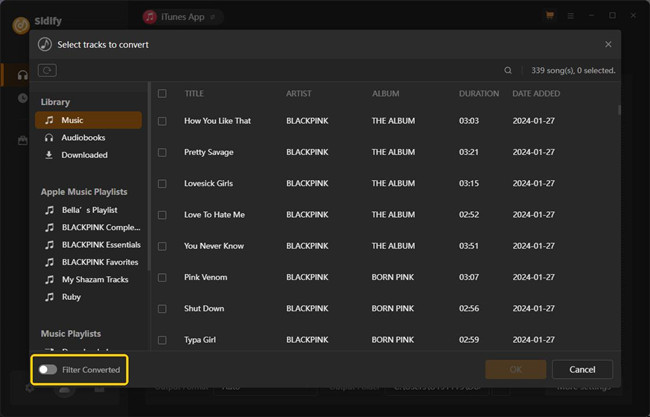Tick the select-all header checkbox
650x417 pixels.
(x=162, y=93)
